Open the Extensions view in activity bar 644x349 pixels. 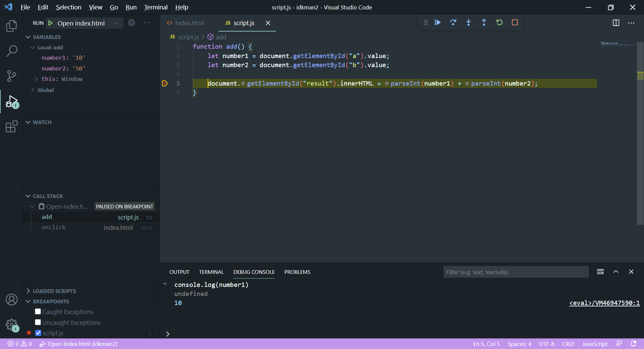click(11, 127)
